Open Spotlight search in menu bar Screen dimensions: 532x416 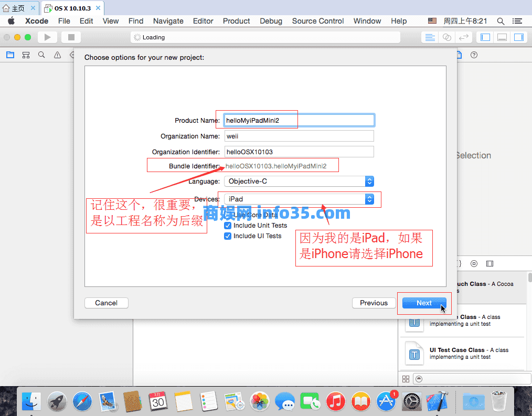501,21
